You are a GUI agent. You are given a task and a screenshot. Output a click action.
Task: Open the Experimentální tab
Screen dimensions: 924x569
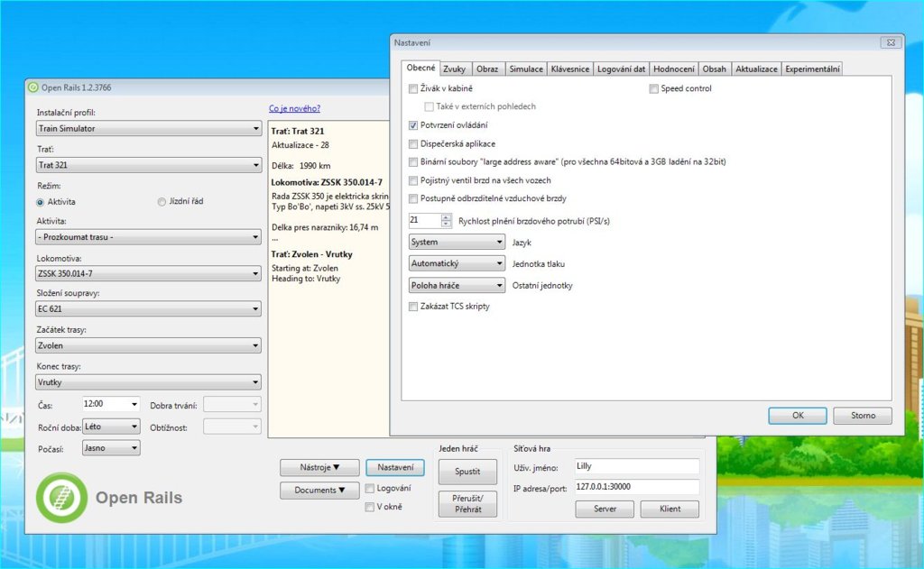812,69
